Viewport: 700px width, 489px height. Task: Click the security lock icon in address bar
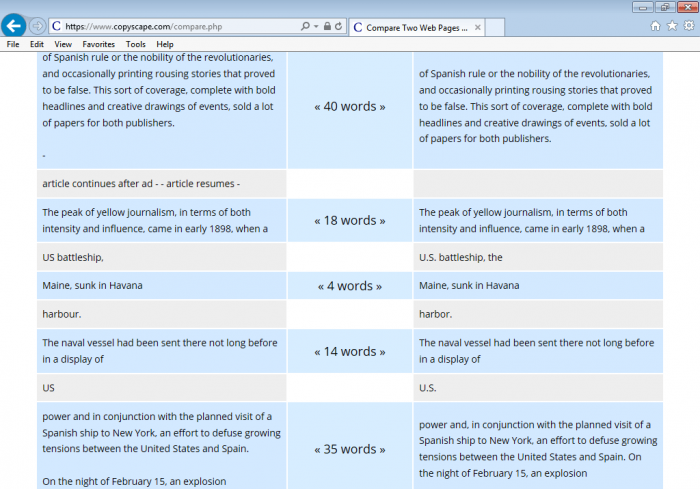(x=327, y=26)
